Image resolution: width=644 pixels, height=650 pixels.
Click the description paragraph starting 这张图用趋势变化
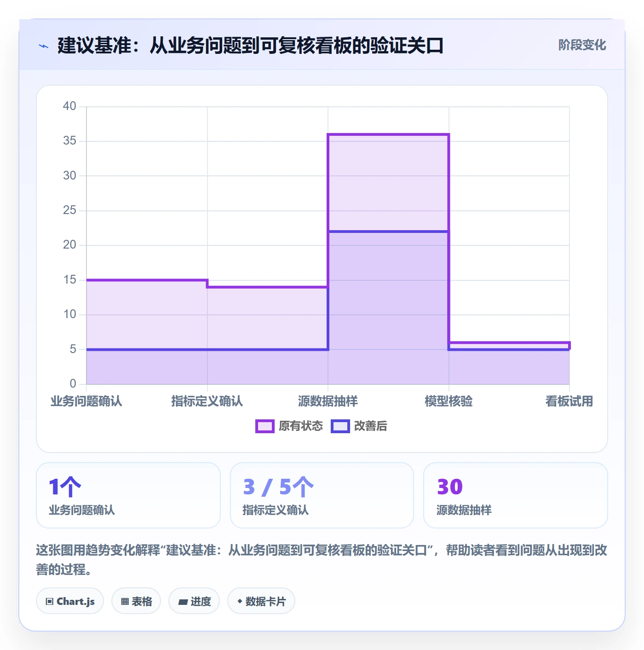pyautogui.click(x=322, y=560)
